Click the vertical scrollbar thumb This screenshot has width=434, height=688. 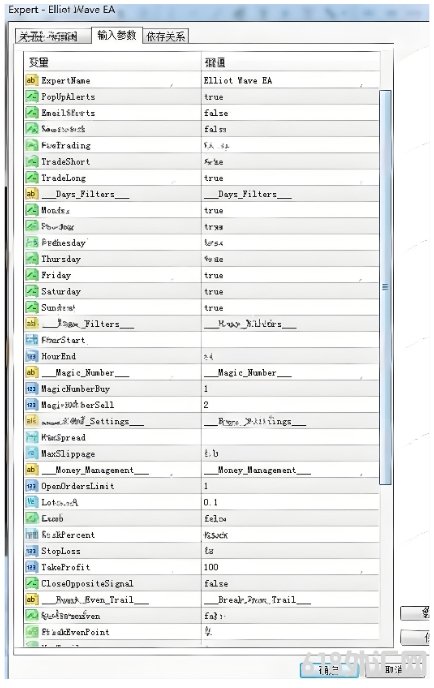pyautogui.click(x=385, y=287)
